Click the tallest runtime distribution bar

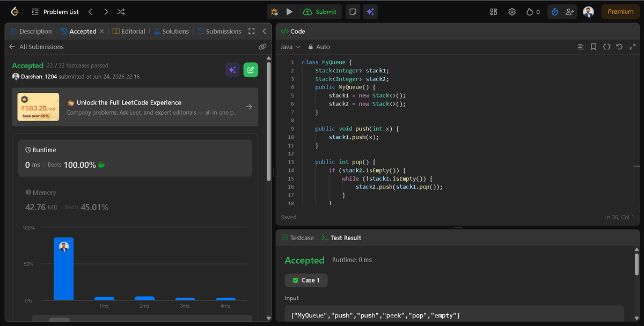(64, 269)
